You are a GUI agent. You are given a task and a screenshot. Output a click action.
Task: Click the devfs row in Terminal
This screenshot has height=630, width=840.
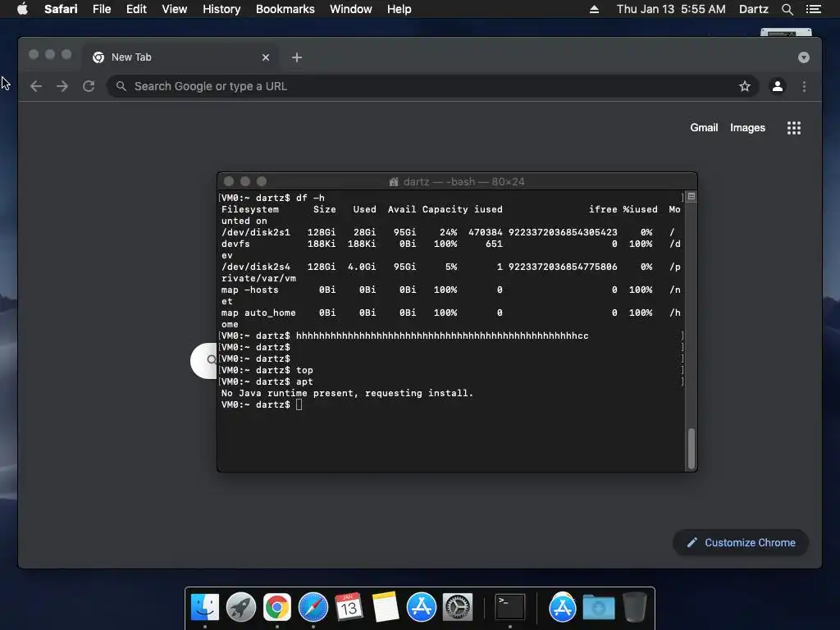[450, 244]
